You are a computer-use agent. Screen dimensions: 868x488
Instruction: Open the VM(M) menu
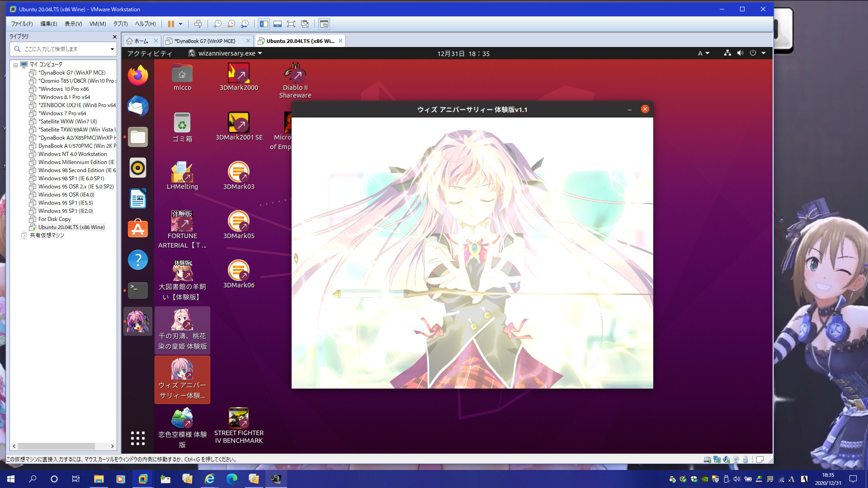[x=98, y=24]
